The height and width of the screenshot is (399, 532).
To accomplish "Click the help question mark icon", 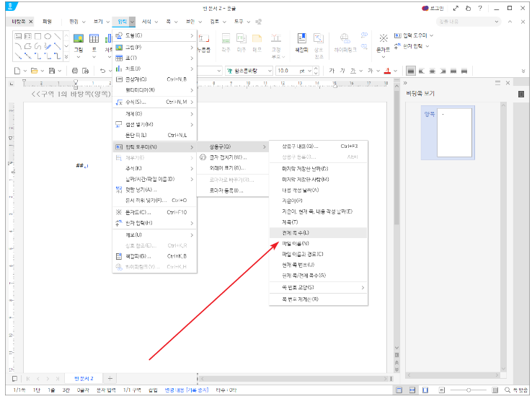I will coord(480,8).
